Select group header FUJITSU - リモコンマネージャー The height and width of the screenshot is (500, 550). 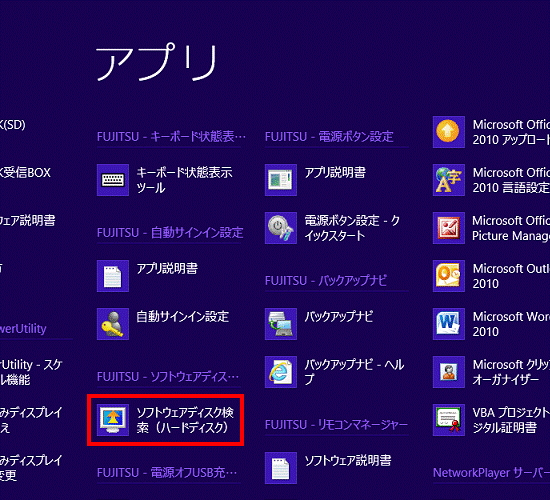[336, 425]
